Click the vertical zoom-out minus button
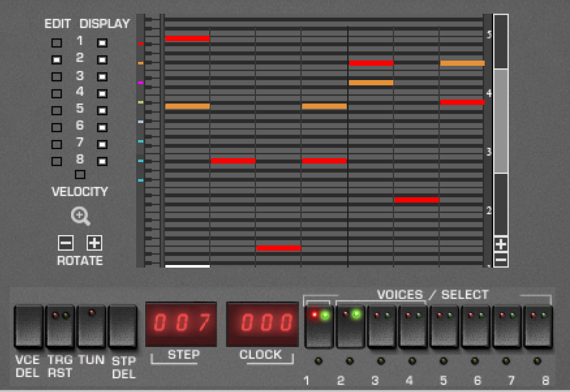 click(x=500, y=259)
